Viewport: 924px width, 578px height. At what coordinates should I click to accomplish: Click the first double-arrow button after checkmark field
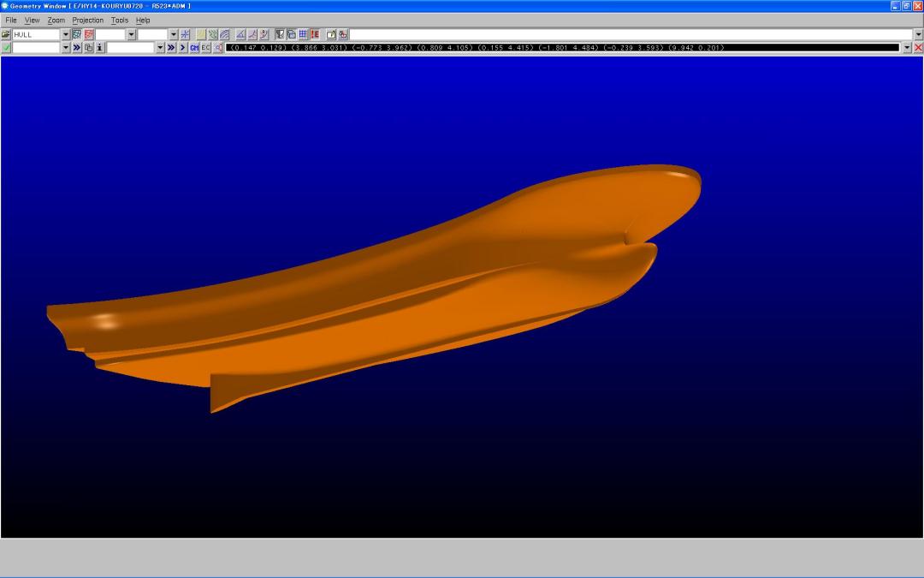tap(77, 48)
